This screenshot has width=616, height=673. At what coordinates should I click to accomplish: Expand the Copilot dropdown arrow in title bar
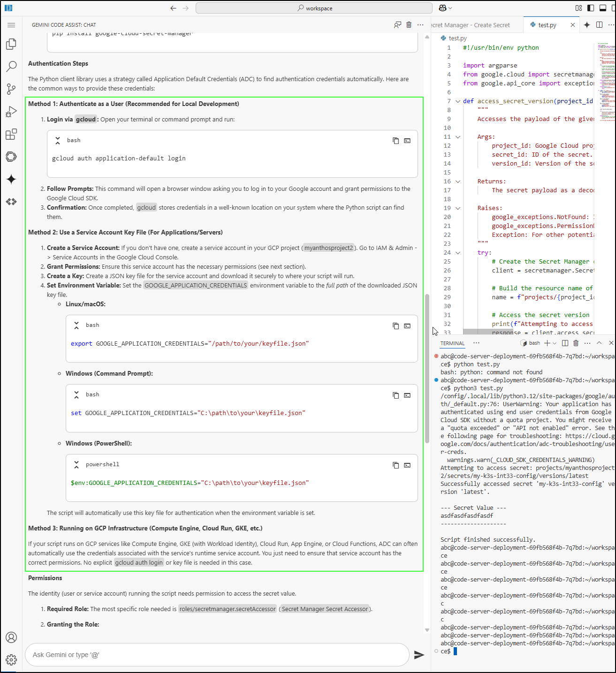450,8
